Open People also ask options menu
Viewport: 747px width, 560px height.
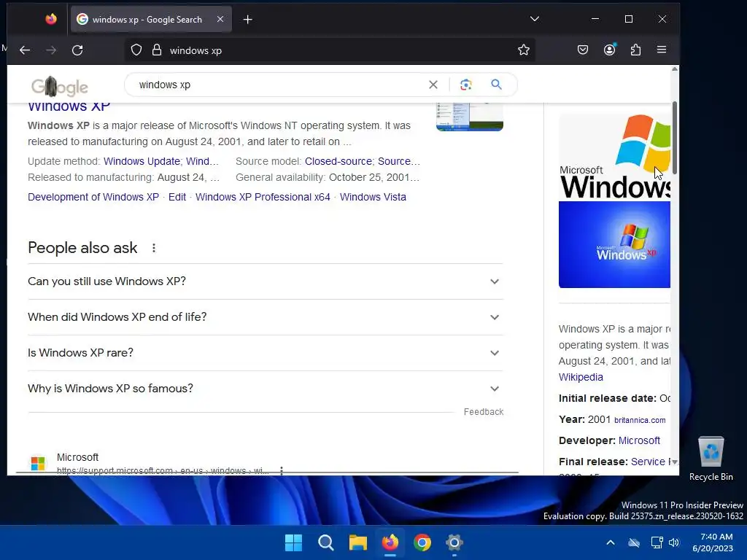click(153, 248)
